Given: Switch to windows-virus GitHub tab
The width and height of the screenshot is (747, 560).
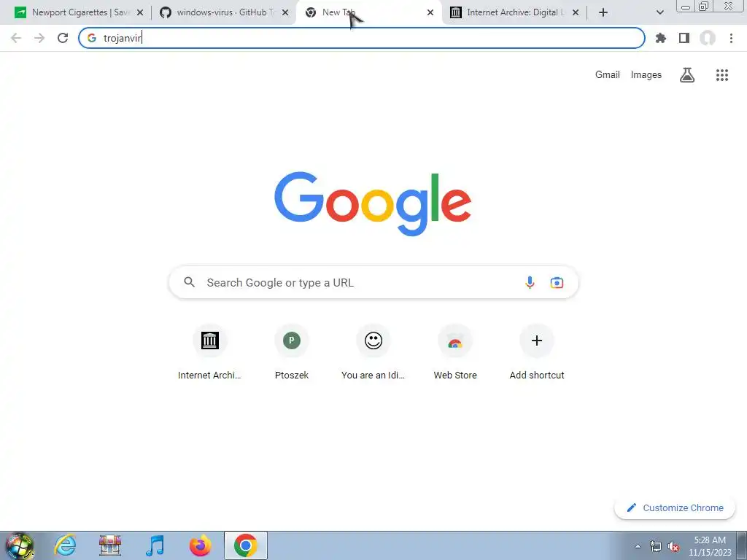Looking at the screenshot, I should click(224, 12).
